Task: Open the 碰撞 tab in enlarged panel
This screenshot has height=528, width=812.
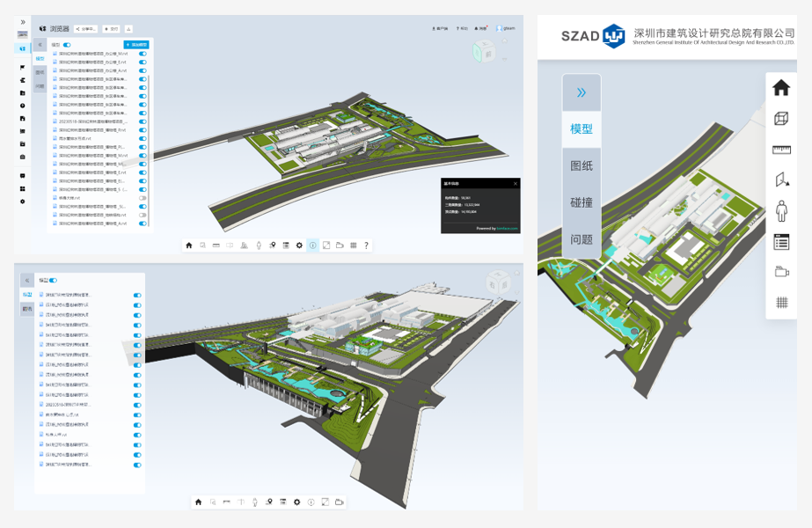Action: click(x=581, y=202)
